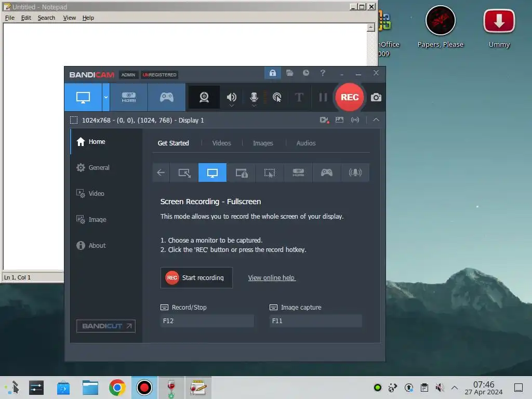Open Notepad Edit menu
The image size is (532, 399).
point(26,18)
